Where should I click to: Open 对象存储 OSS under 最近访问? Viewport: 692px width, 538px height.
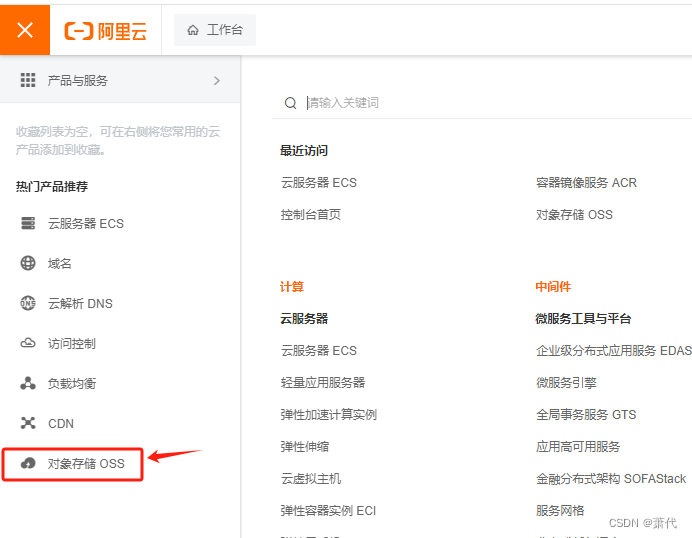[x=574, y=214]
